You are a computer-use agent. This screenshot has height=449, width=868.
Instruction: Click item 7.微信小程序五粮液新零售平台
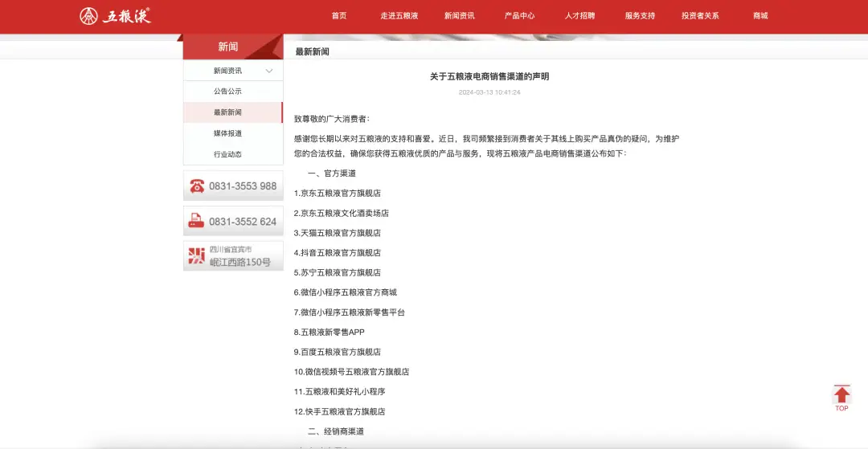point(350,312)
